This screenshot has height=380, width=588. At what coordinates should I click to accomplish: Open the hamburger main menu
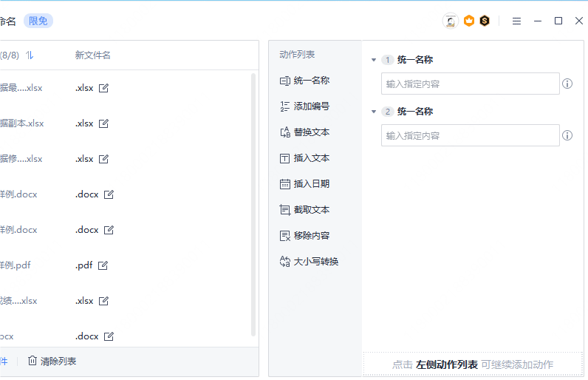pos(517,21)
